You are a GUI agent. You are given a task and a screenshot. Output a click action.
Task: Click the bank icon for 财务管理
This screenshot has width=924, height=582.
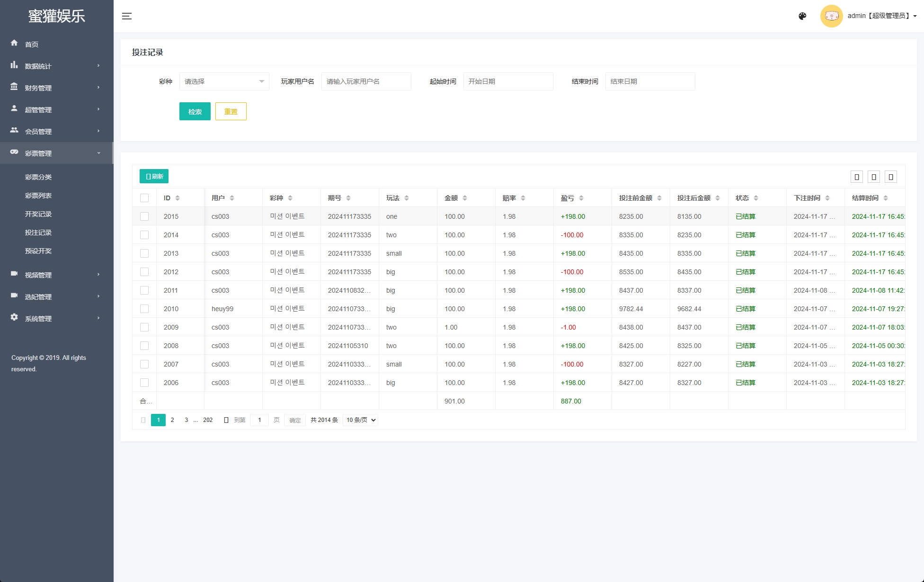tap(14, 87)
